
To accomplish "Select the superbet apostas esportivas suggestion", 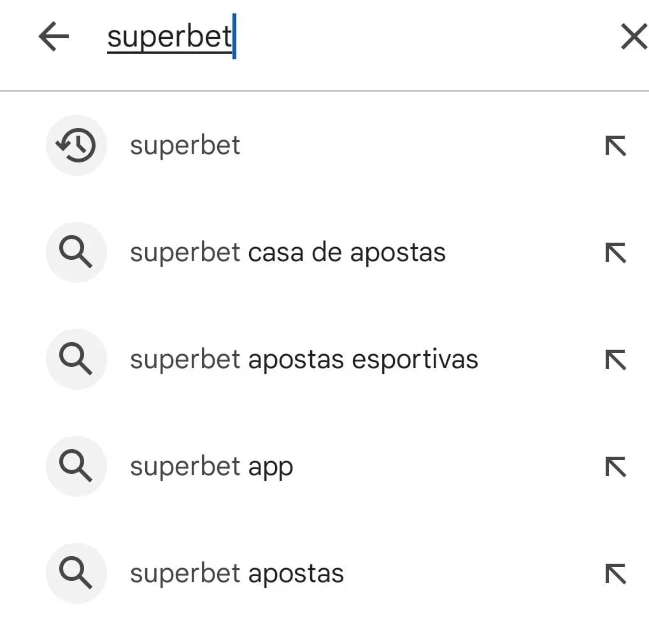I will 304,359.
